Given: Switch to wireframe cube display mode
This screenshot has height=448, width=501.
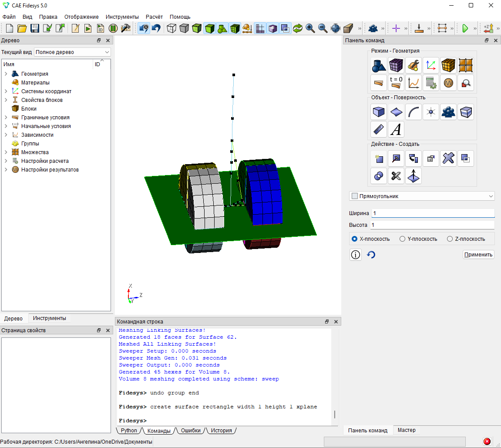Looking at the screenshot, I should click(x=171, y=28).
